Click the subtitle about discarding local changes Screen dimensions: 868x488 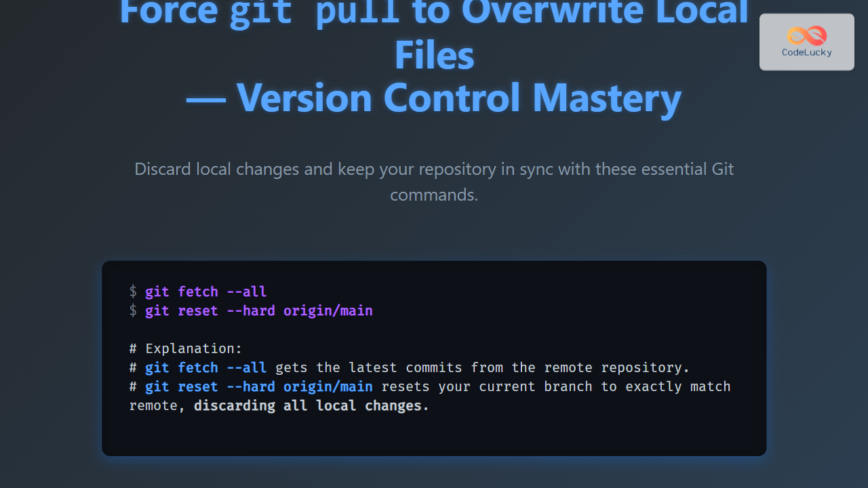pos(433,182)
